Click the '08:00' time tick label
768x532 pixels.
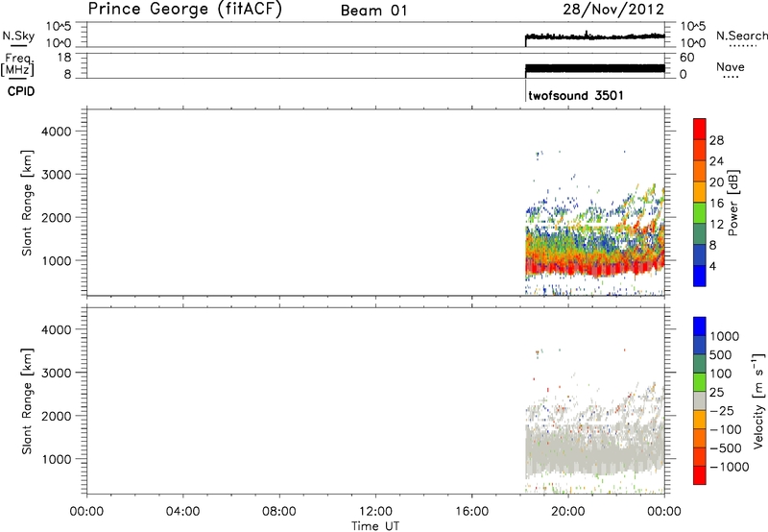point(279,512)
